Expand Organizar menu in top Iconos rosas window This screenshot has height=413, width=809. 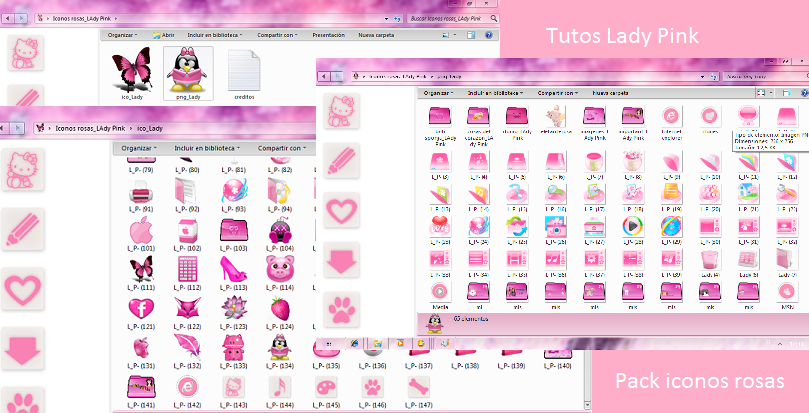tap(122, 35)
